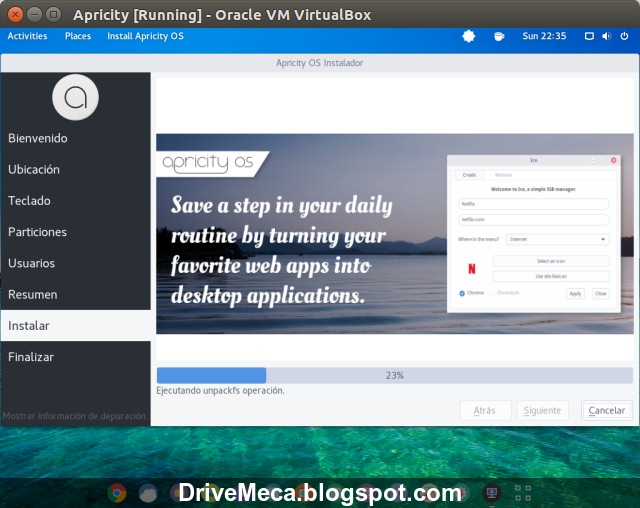Open the Install Apricity OS app menu
The height and width of the screenshot is (508, 640).
coord(145,36)
